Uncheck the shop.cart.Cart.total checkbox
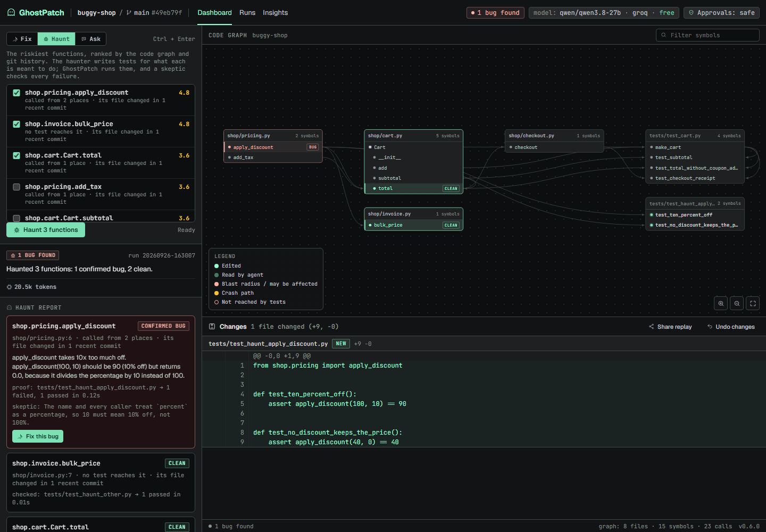 pos(16,155)
